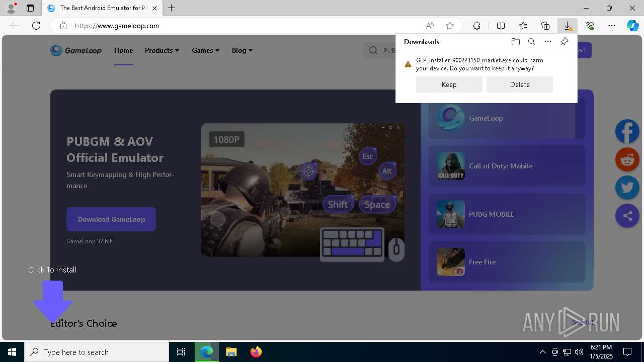Expand the Games dropdown menu
644x362 pixels.
(x=205, y=50)
